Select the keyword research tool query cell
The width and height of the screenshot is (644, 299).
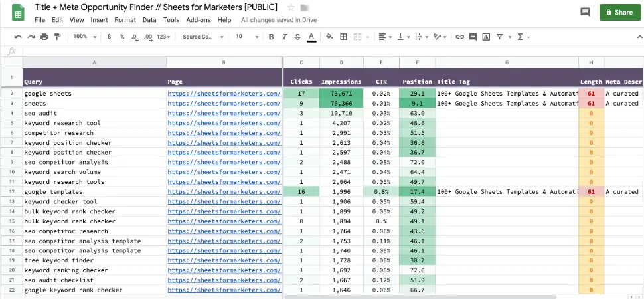pyautogui.click(x=94, y=123)
